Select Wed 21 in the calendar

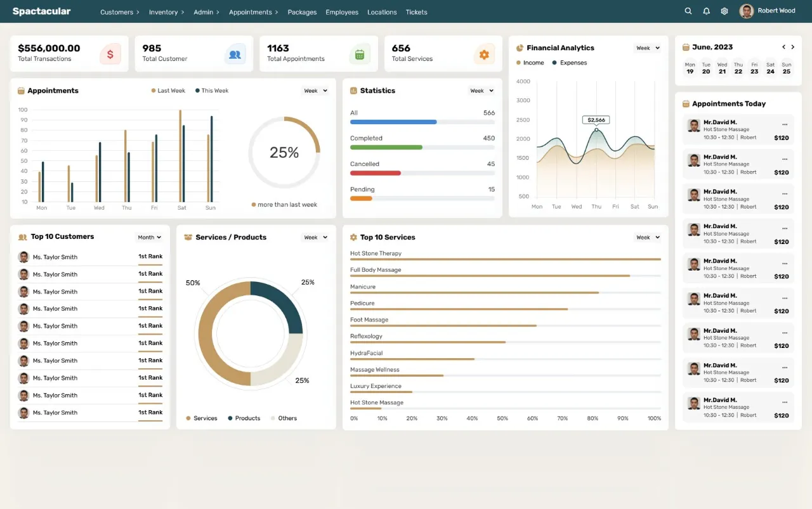click(x=722, y=68)
